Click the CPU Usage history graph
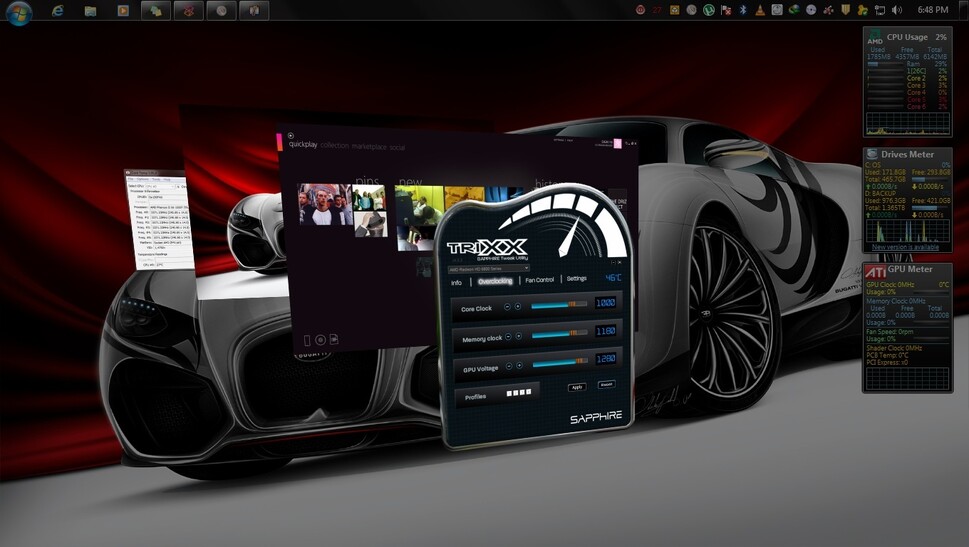 [908, 124]
